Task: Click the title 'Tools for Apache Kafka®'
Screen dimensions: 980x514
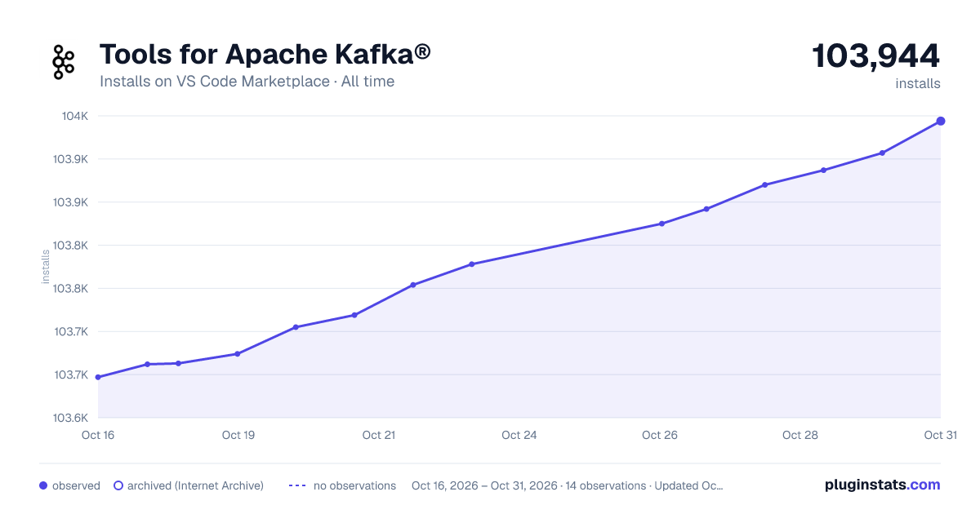Action: pyautogui.click(x=265, y=54)
